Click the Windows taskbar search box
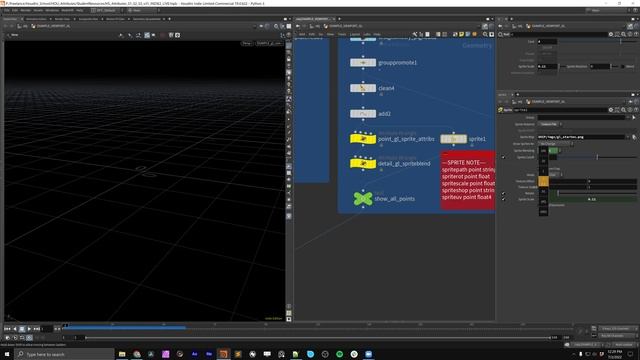 click(64, 354)
